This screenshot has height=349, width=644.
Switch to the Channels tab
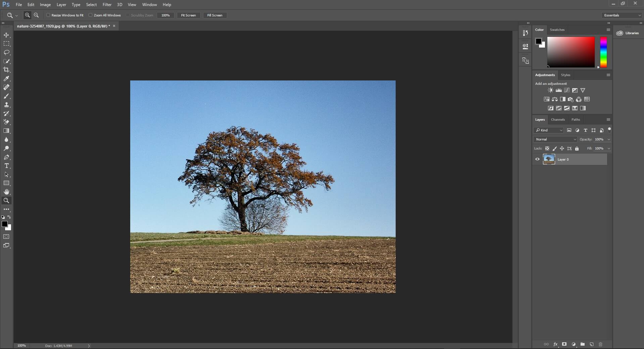558,119
